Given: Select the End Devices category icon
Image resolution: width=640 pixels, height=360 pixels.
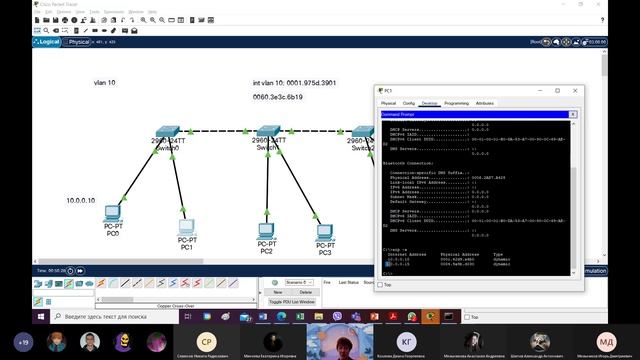Looking at the screenshot, I should pyautogui.click(x=49, y=283).
